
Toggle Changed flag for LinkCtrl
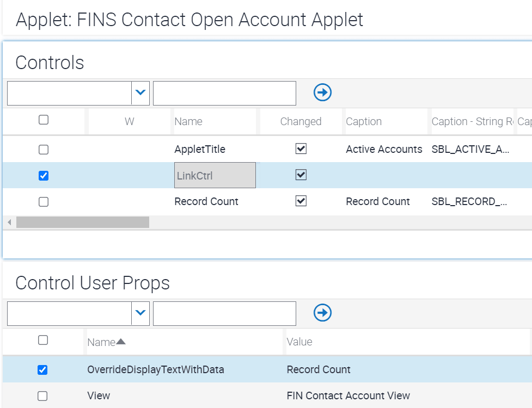click(301, 175)
